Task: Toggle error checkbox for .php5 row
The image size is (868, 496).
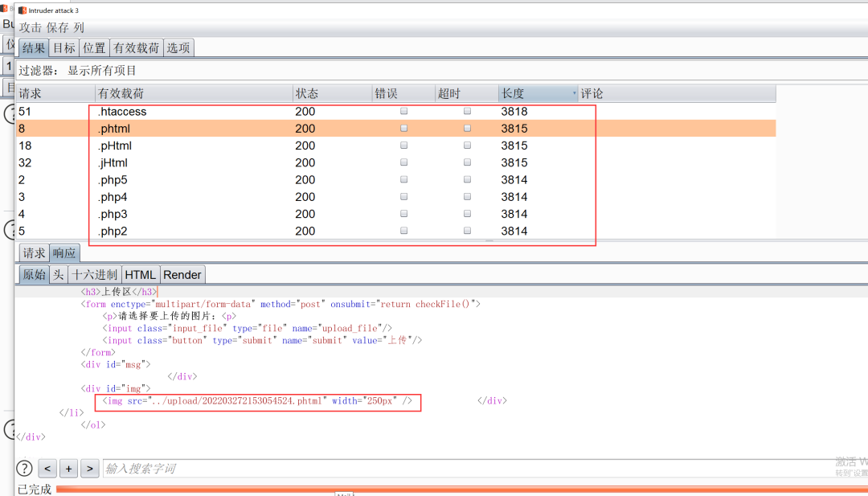Action: click(x=404, y=180)
